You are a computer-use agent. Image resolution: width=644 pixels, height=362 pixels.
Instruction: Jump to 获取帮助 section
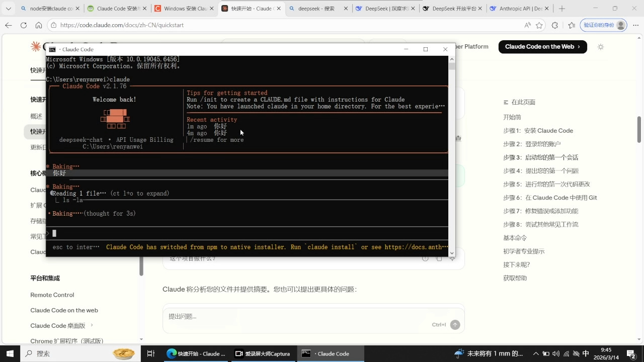pos(515,278)
